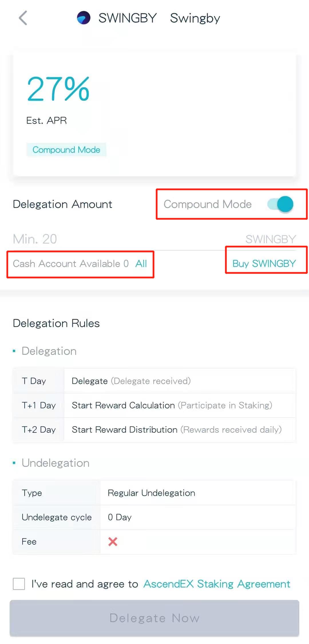Tap the Buy SWINGBY link
309x644 pixels.
pyautogui.click(x=264, y=263)
